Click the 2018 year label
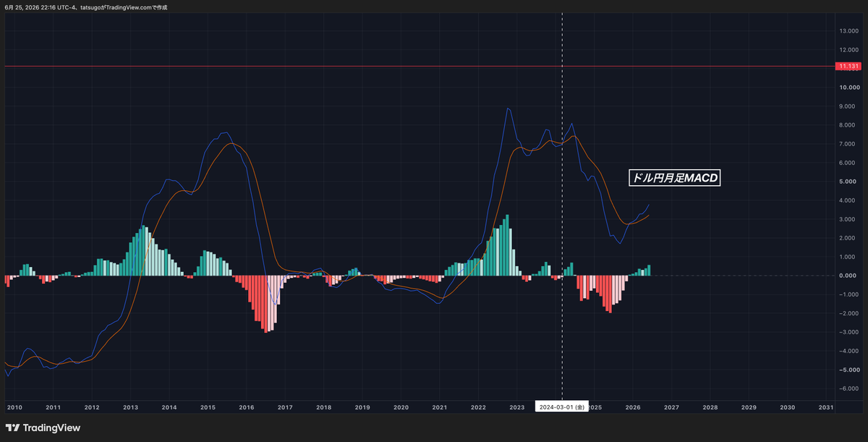This screenshot has width=868, height=442. point(324,407)
